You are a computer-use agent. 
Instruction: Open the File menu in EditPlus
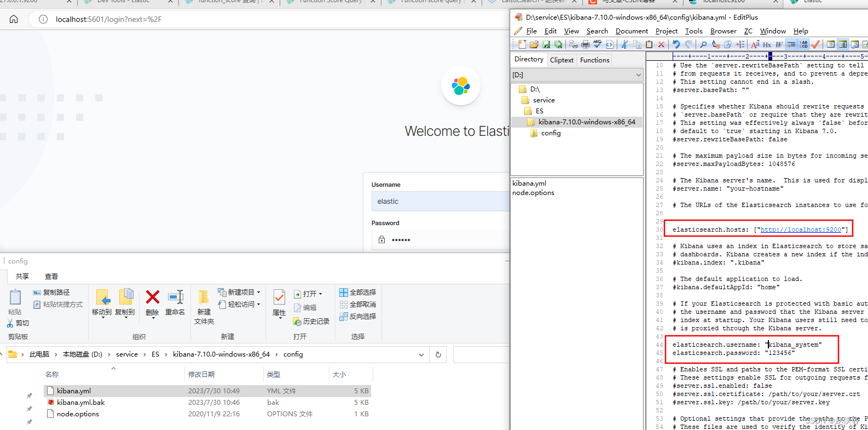pyautogui.click(x=531, y=31)
